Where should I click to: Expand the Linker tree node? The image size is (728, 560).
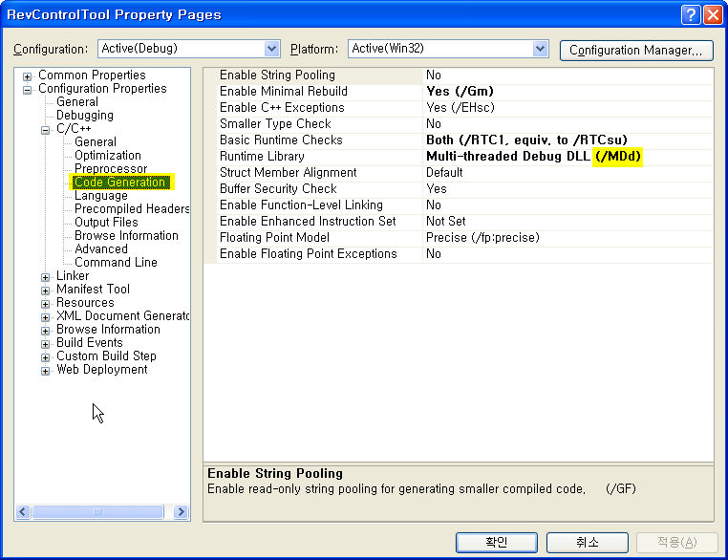[x=46, y=276]
